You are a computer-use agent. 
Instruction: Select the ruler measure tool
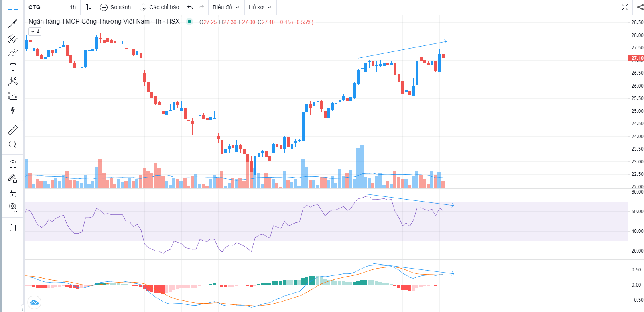pyautogui.click(x=13, y=130)
